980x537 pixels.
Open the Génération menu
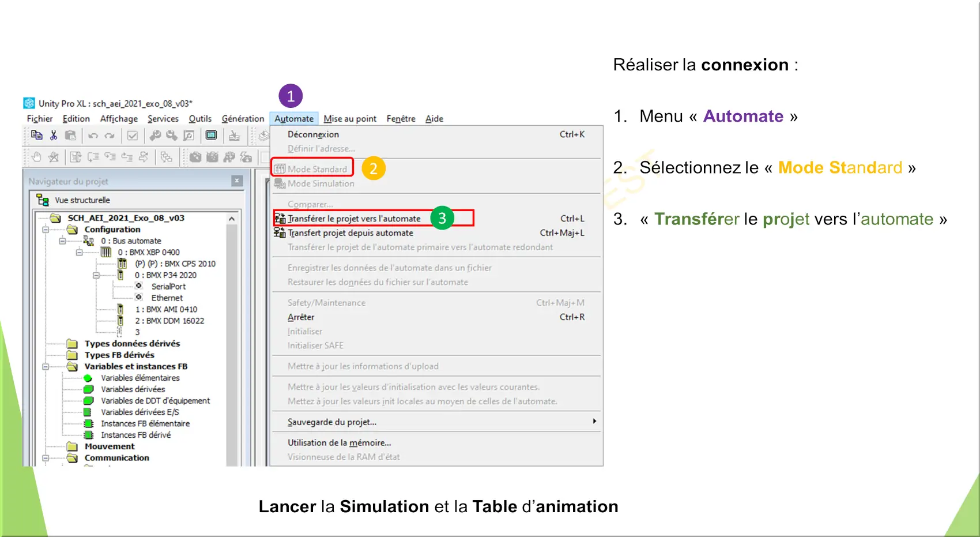243,119
